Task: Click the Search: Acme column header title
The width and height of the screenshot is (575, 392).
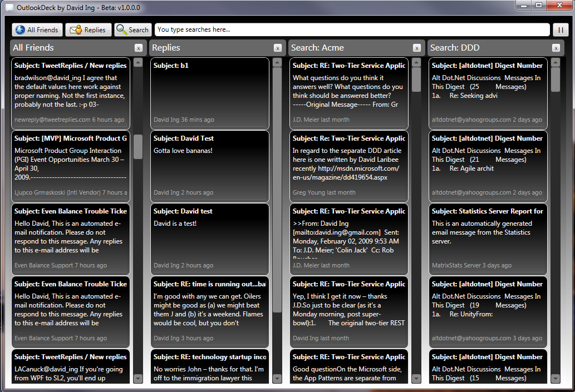Action: pos(318,48)
